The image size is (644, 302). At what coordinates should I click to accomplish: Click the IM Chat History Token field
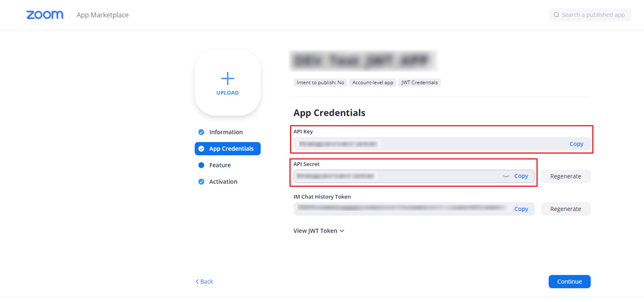click(414, 209)
